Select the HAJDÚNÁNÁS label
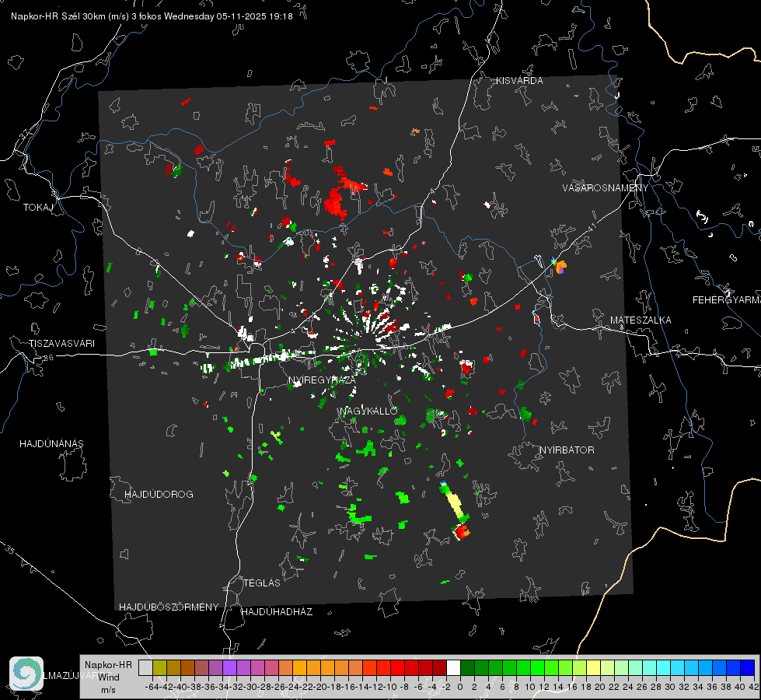The height and width of the screenshot is (700, 761). tap(51, 444)
